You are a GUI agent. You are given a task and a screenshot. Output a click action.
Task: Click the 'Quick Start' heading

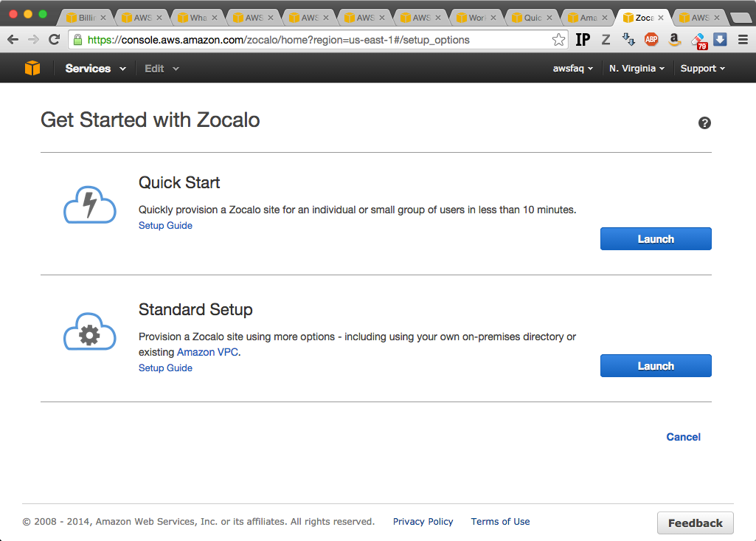(x=179, y=182)
